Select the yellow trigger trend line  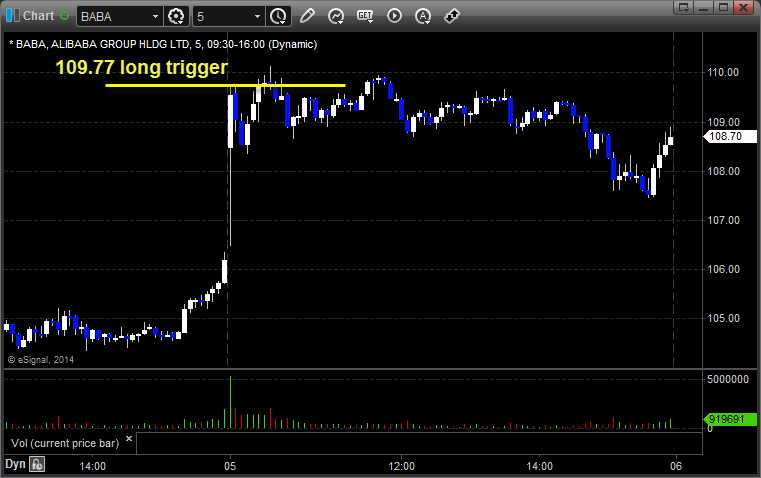225,85
